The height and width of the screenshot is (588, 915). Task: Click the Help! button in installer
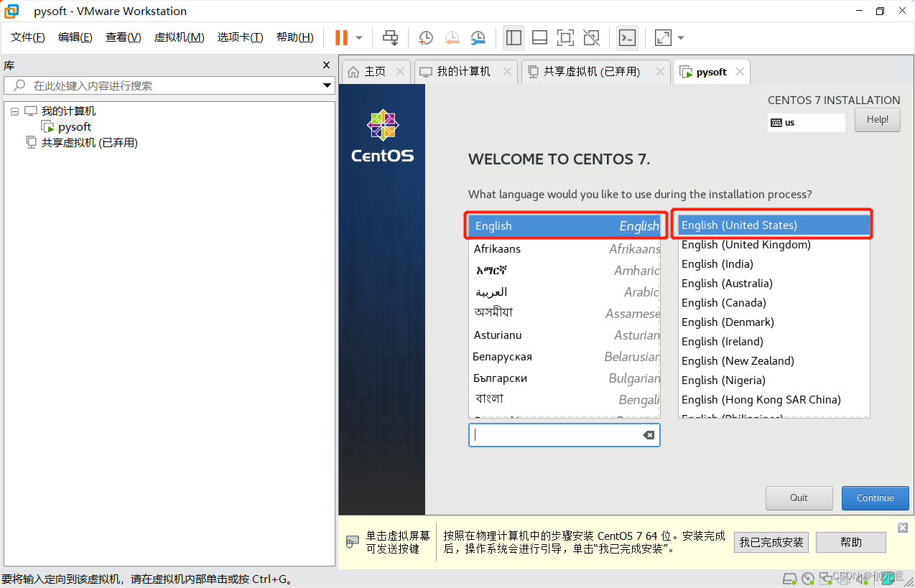pyautogui.click(x=877, y=120)
